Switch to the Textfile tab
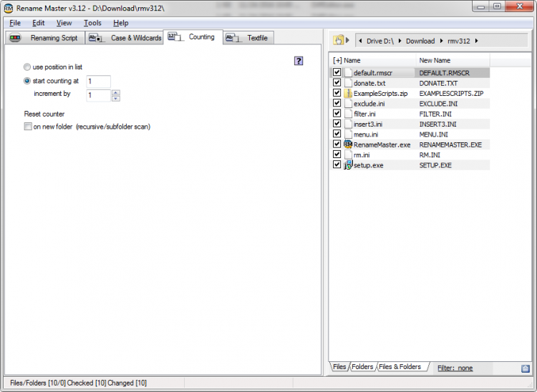Image resolution: width=537 pixels, height=392 pixels. 248,38
